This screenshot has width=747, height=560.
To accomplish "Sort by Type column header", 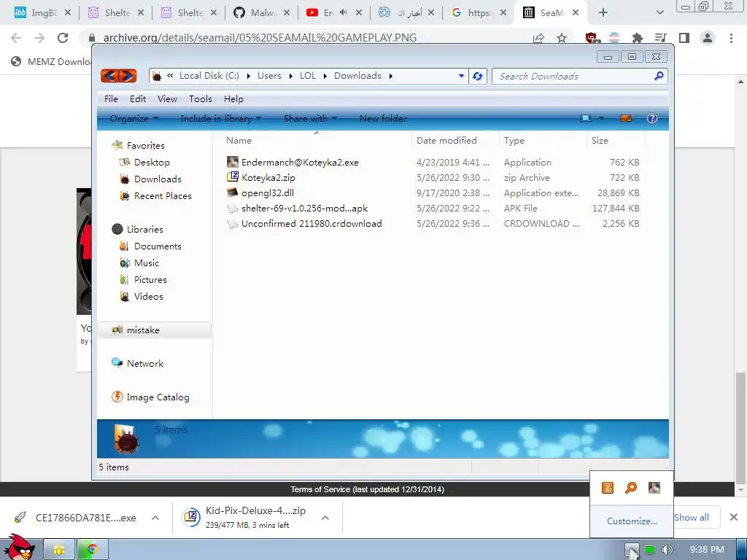I will click(514, 141).
